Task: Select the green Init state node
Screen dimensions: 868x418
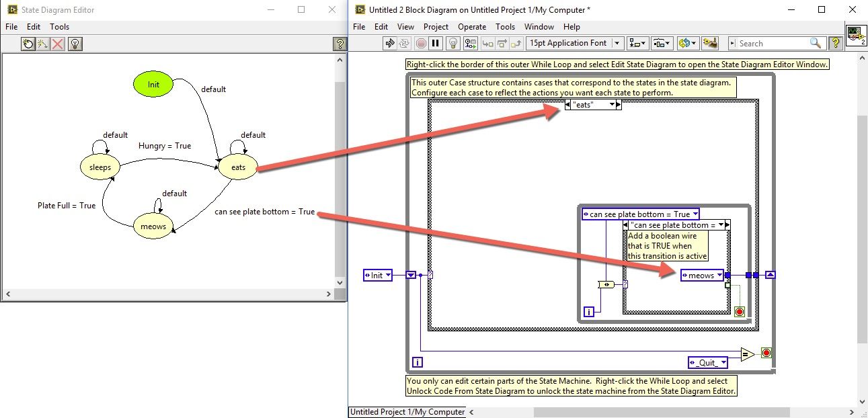Action: click(x=153, y=85)
